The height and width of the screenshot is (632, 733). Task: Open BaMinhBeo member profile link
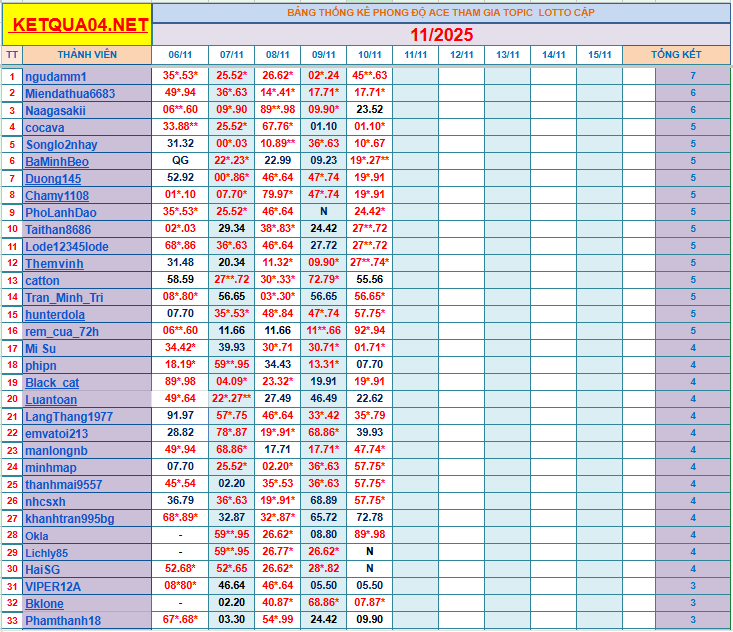coord(57,161)
